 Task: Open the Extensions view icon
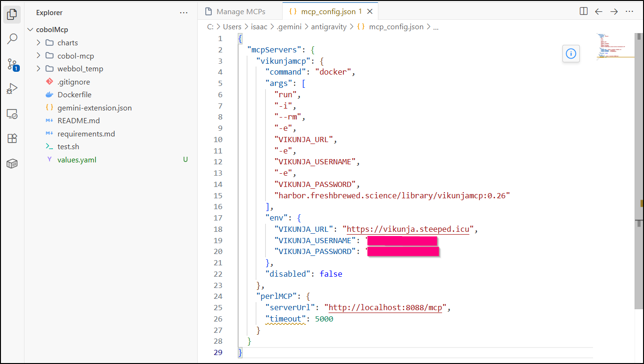tap(12, 138)
